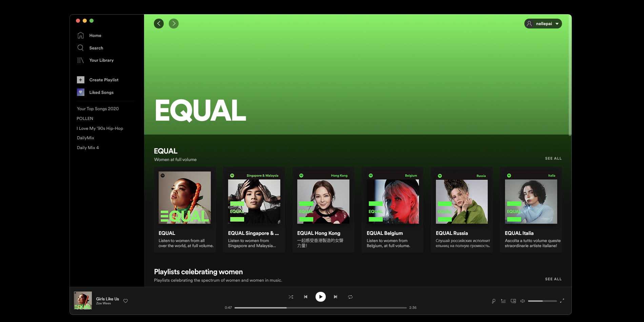
Task: Show all EQUAL playlists via SEE ALL
Action: tap(553, 158)
